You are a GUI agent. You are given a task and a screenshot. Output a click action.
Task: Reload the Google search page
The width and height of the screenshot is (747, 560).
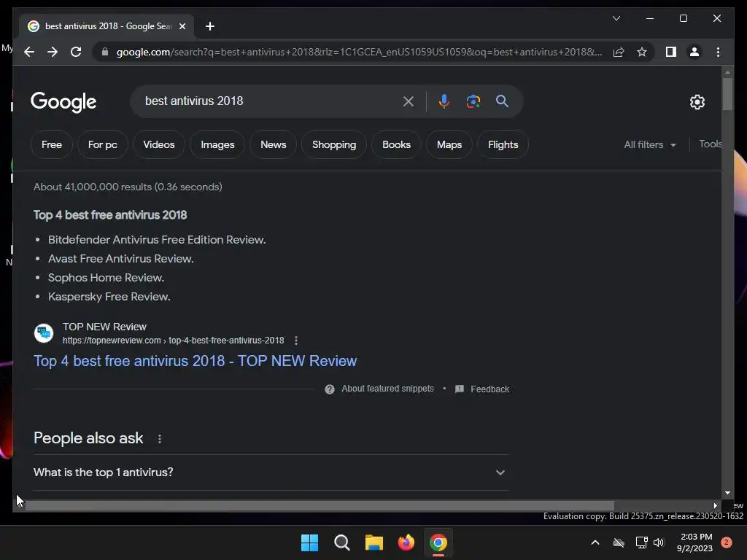pyautogui.click(x=76, y=52)
